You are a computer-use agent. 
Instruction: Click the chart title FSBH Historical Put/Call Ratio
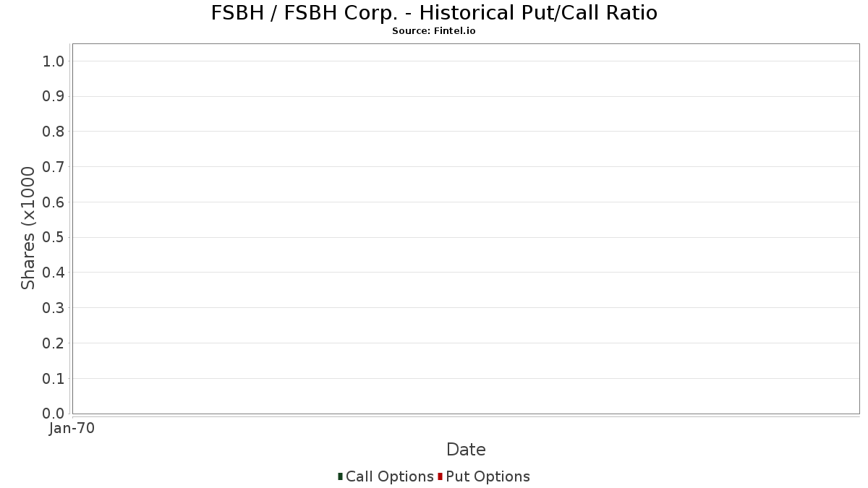(434, 13)
